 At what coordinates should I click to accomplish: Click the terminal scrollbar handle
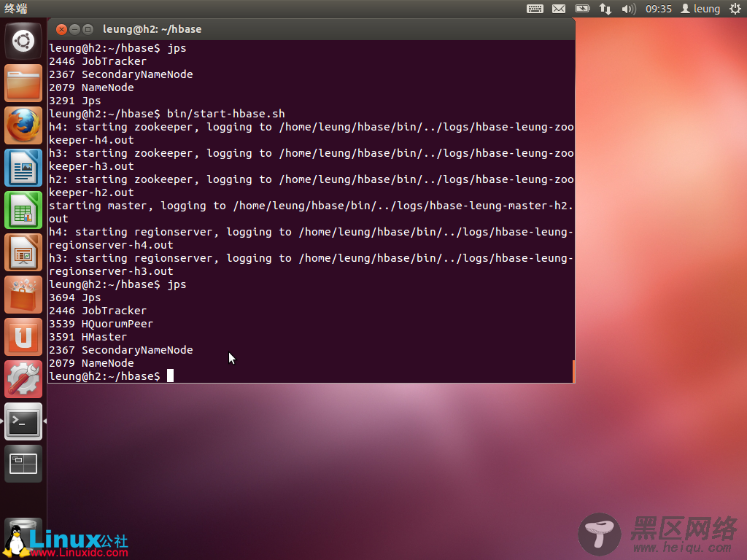coord(573,371)
